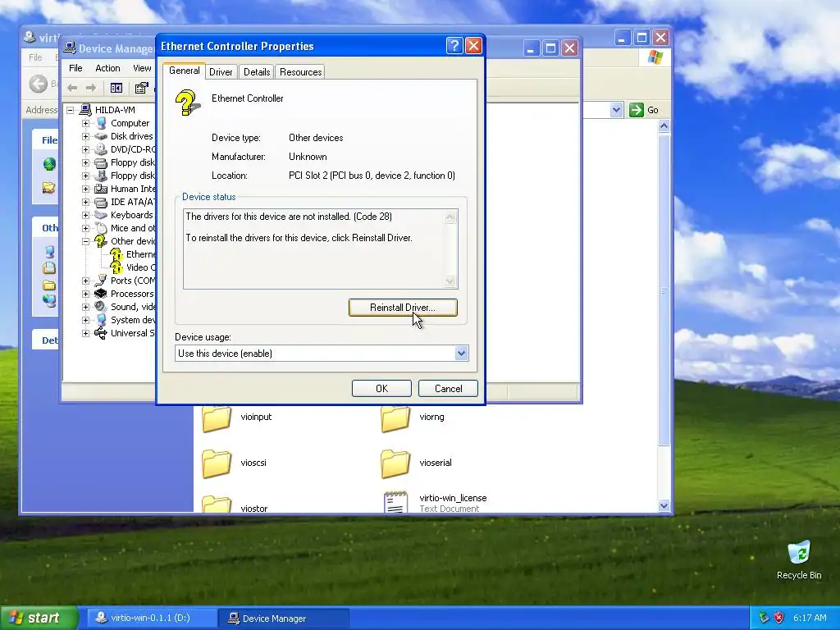Open the View menu in Device Manager
Image resolution: width=840 pixels, height=630 pixels.
142,68
